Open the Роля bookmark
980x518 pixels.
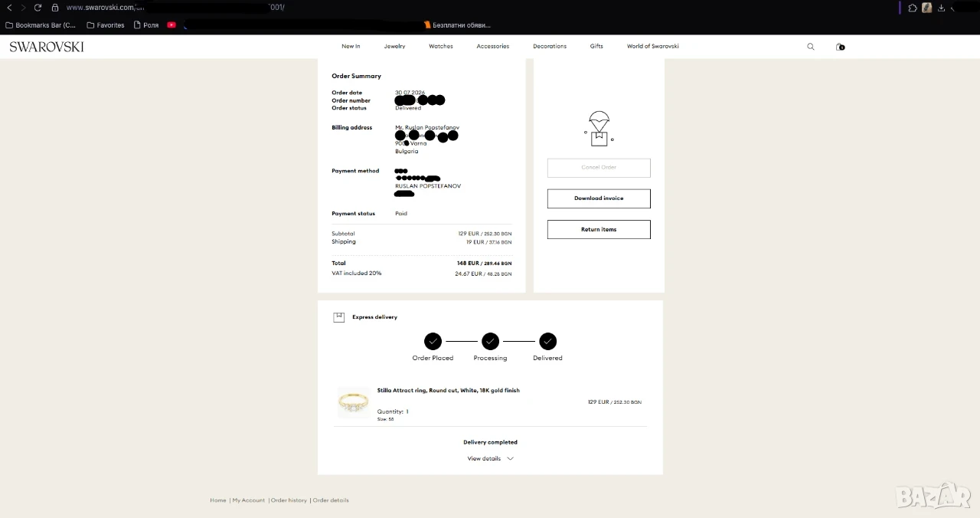coord(146,25)
